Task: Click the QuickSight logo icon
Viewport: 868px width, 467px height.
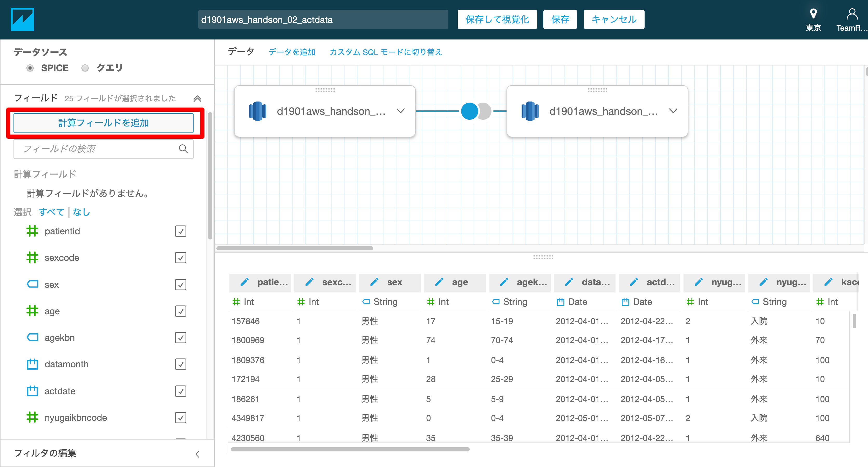Action: 22,19
